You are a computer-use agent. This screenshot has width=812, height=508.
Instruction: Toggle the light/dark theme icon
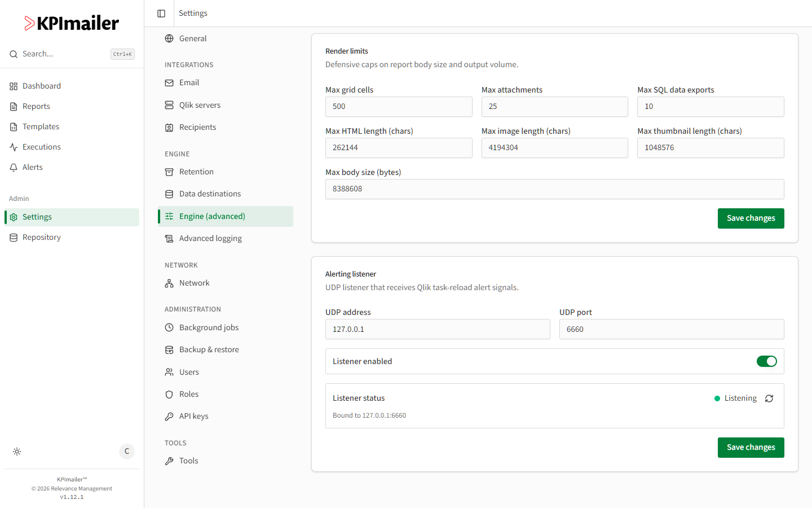(17, 452)
